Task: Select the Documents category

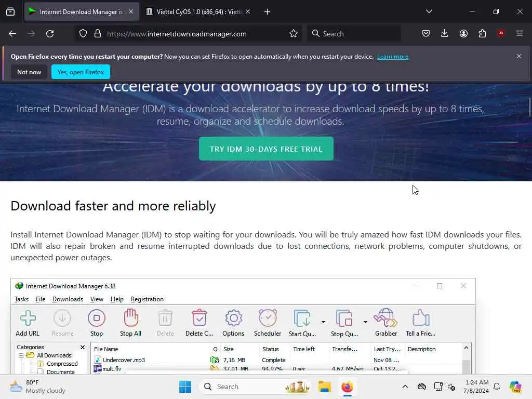Action: tap(61, 372)
